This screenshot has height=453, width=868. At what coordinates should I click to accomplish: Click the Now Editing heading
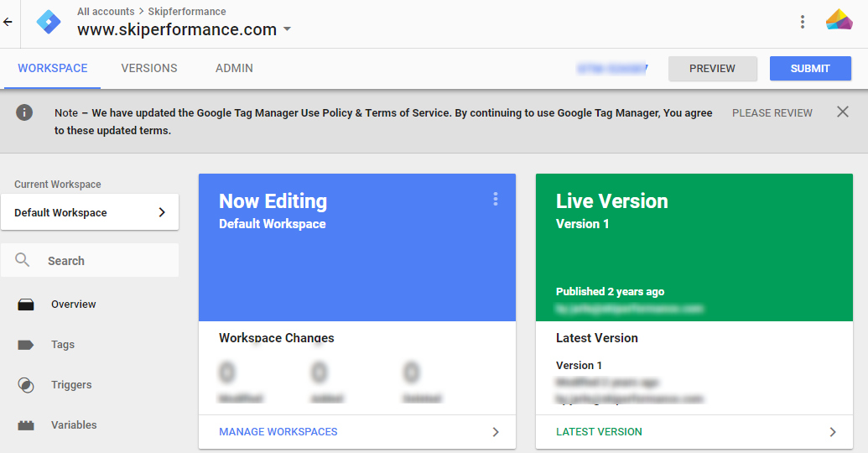coord(273,201)
